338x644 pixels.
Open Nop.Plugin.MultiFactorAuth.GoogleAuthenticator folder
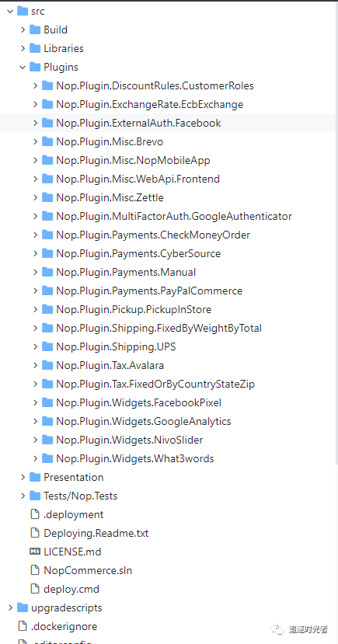[174, 217]
